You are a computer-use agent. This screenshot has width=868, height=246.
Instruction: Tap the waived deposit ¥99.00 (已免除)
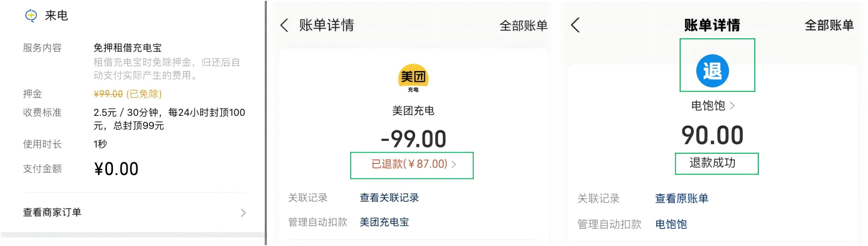pyautogui.click(x=127, y=94)
